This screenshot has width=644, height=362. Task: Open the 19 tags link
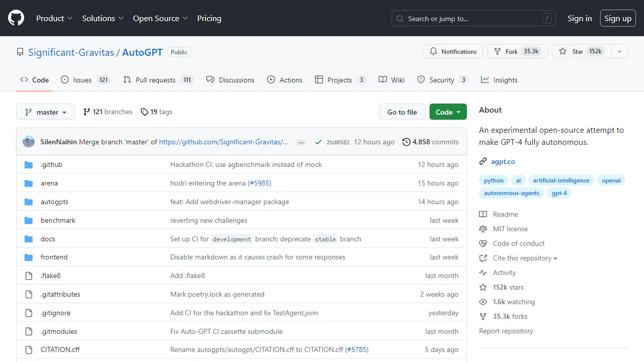(156, 112)
